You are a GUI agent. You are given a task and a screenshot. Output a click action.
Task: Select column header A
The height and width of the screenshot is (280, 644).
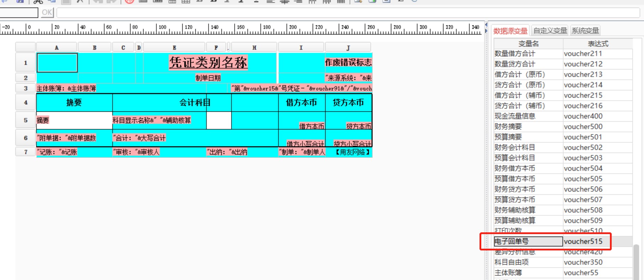pos(57,47)
